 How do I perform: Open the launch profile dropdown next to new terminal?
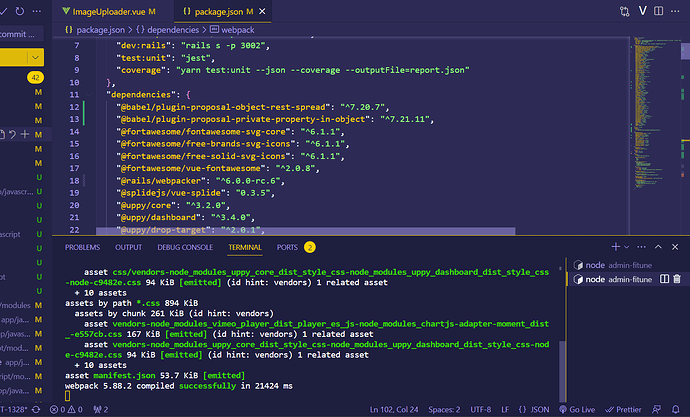626,247
